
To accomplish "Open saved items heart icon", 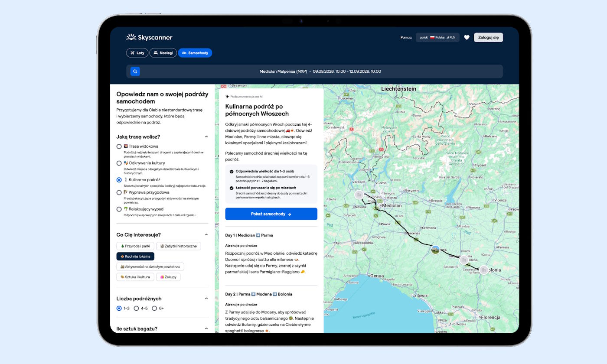I will (x=467, y=37).
